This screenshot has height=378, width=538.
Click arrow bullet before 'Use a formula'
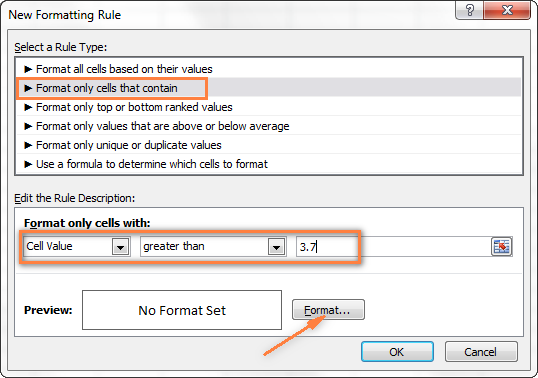click(x=28, y=164)
